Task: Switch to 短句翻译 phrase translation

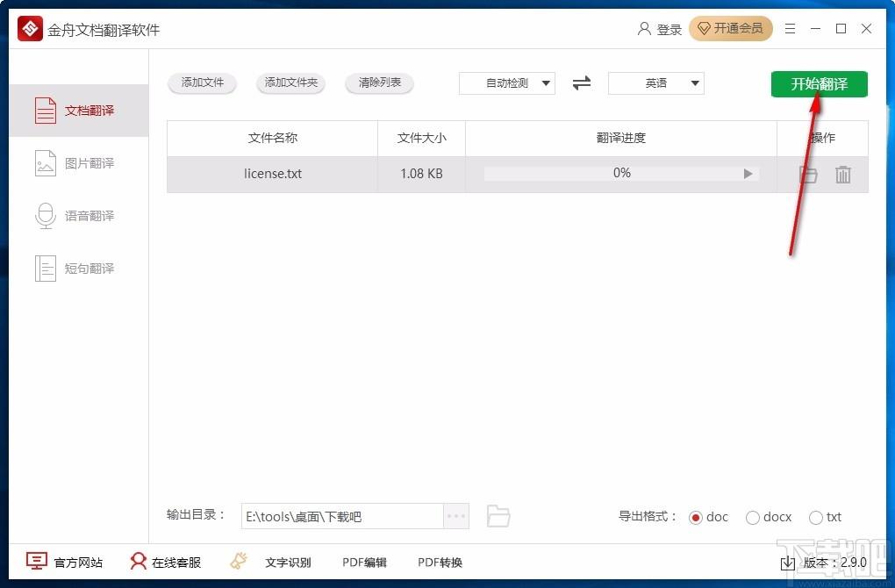Action: [79, 269]
